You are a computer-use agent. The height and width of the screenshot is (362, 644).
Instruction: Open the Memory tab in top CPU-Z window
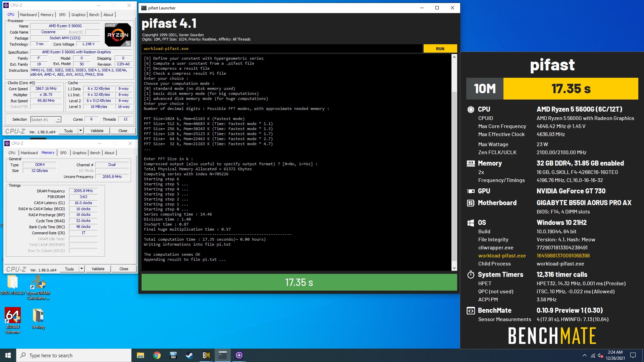pyautogui.click(x=47, y=15)
